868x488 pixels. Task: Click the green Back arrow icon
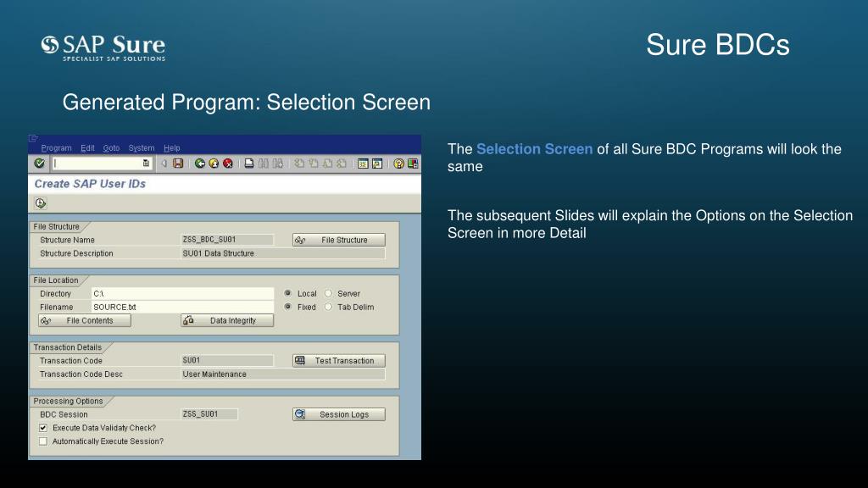pos(200,164)
